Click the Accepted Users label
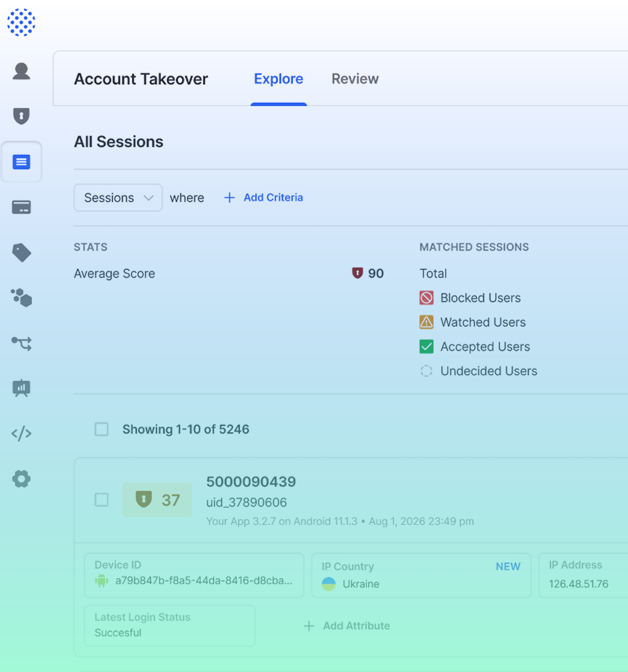Image resolution: width=628 pixels, height=672 pixels. (x=485, y=347)
